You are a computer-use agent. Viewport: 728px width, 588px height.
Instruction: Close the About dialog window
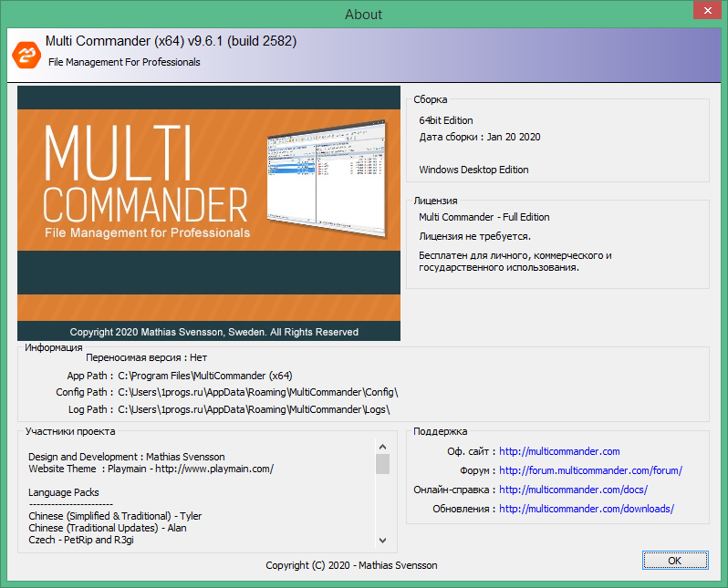(707, 10)
